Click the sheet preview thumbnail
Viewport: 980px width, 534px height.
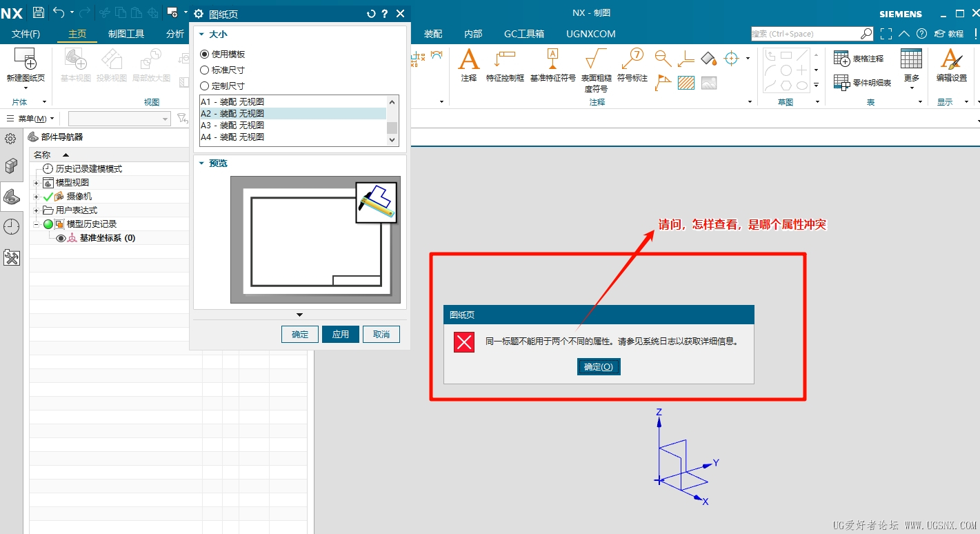[315, 239]
